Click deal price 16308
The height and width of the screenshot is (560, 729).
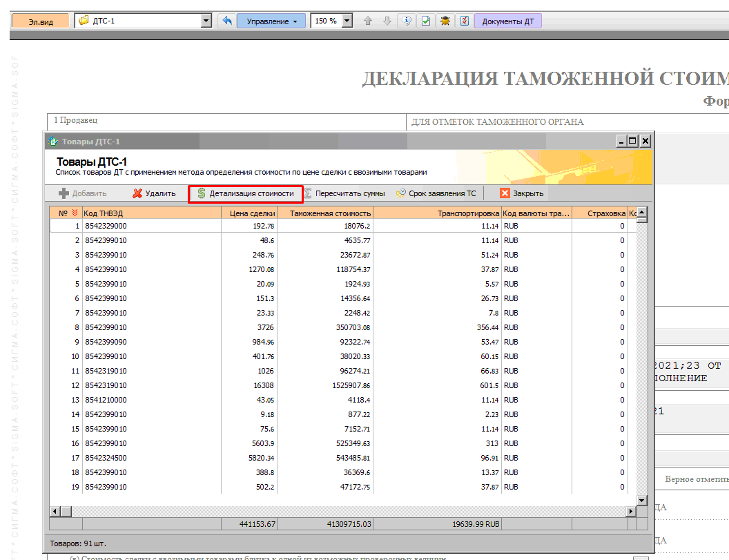click(x=249, y=385)
